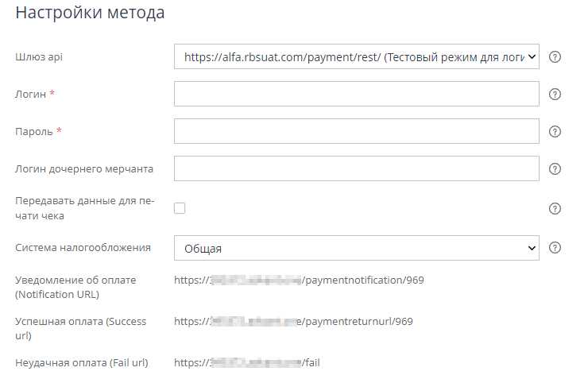
Task: Select the Логин дочернего мерчанта field
Action: (357, 168)
